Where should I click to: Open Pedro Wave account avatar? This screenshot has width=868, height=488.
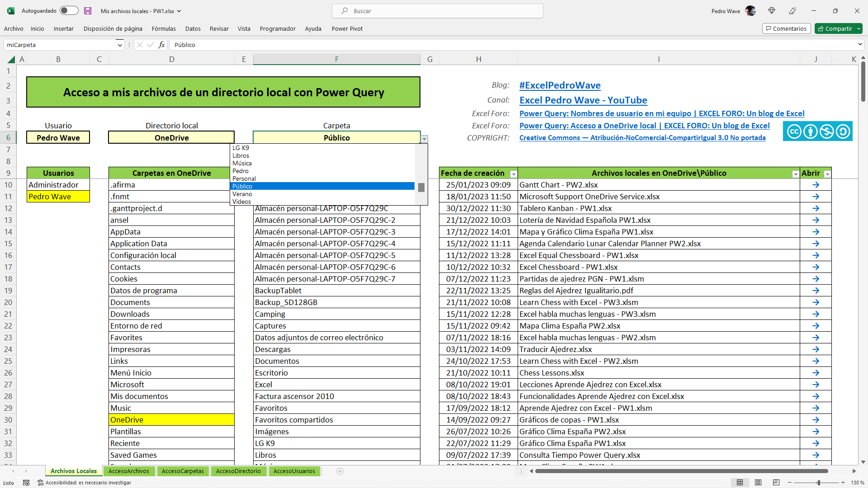pos(750,11)
